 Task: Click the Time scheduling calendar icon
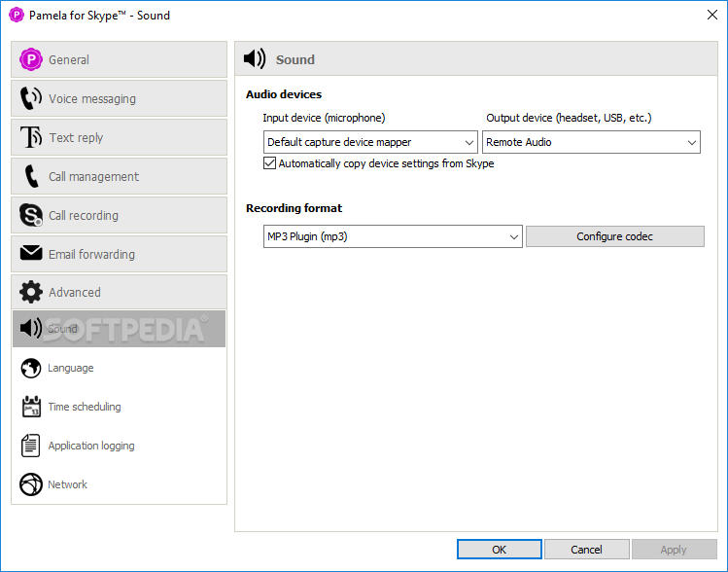[x=31, y=407]
